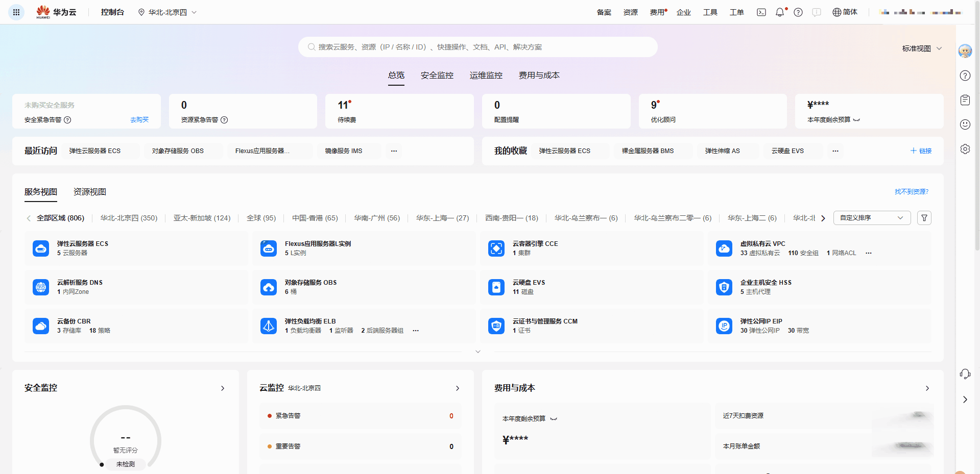
Task: Open the 简体 language selector
Action: coord(845,12)
